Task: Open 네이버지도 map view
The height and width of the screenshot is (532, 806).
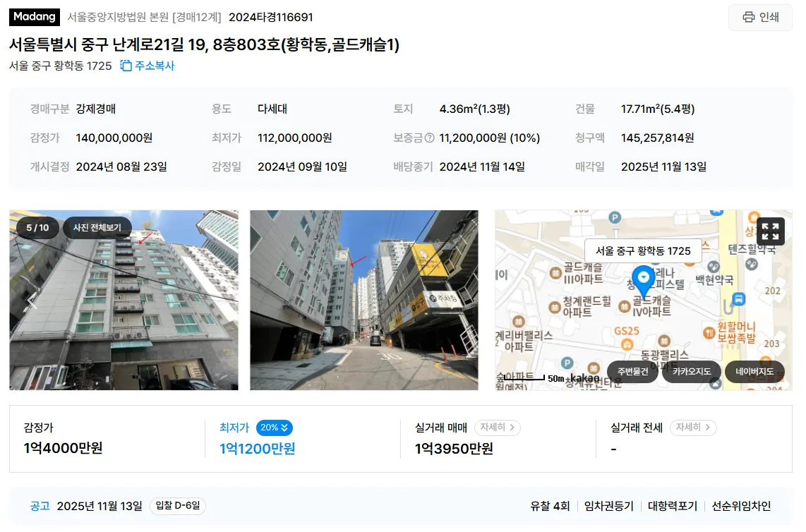Action: tap(754, 372)
